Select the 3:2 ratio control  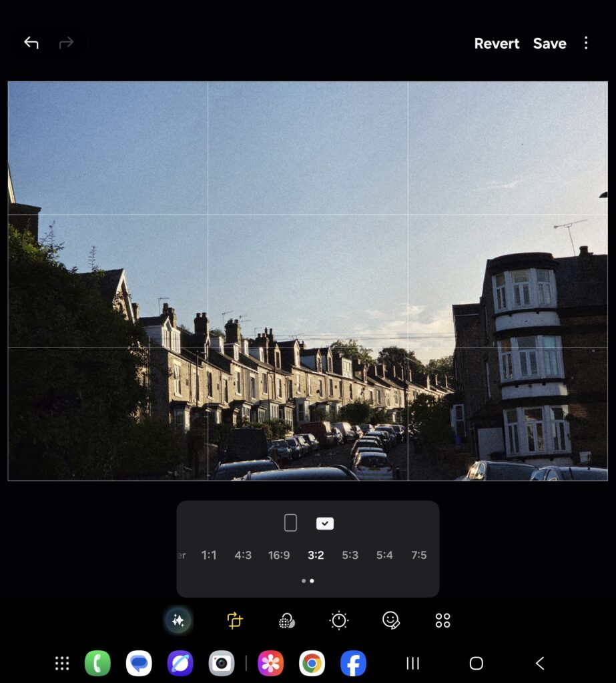315,554
